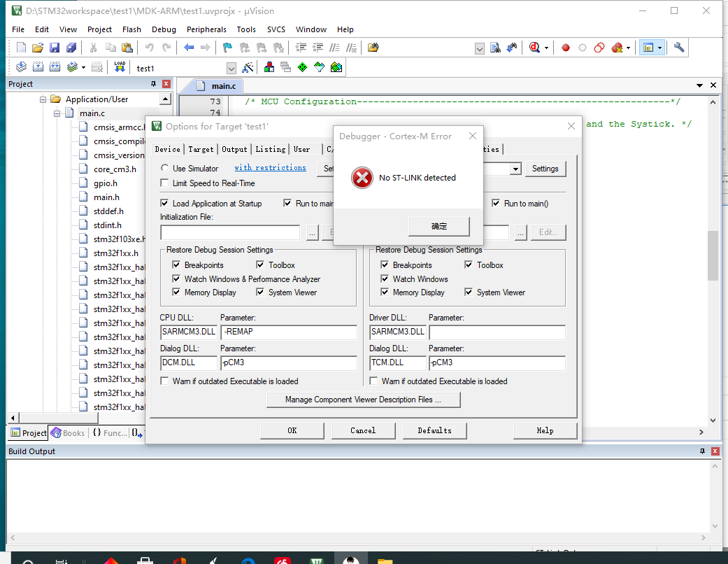Image resolution: width=728 pixels, height=564 pixels.
Task: Open the SVCS menu
Action: (x=276, y=29)
